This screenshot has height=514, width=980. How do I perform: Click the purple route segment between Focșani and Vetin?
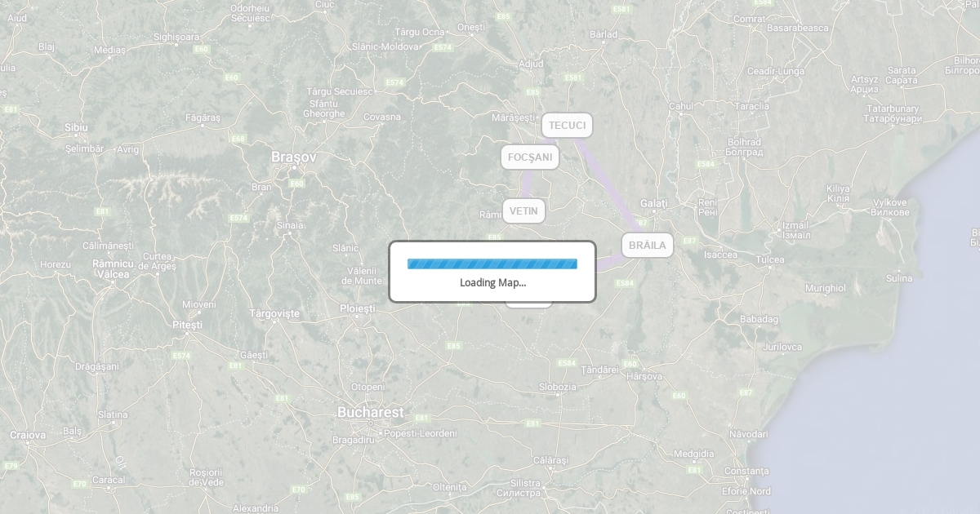pos(528,184)
